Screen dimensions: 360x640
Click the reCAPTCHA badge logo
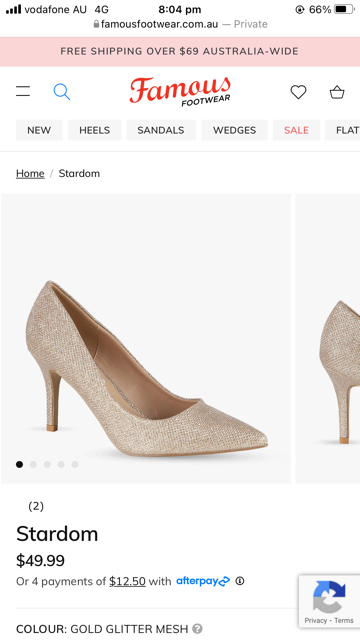click(329, 597)
